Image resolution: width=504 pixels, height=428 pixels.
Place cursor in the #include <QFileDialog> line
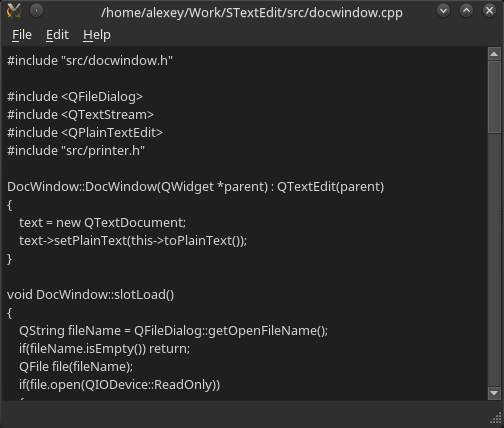(75, 97)
